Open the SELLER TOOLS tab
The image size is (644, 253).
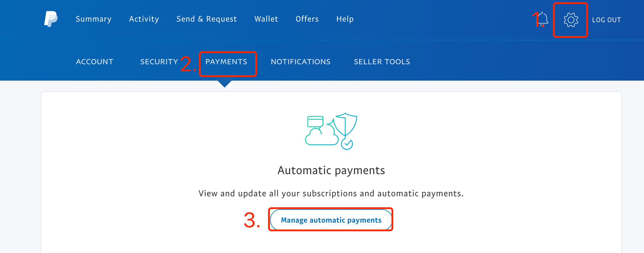[382, 62]
